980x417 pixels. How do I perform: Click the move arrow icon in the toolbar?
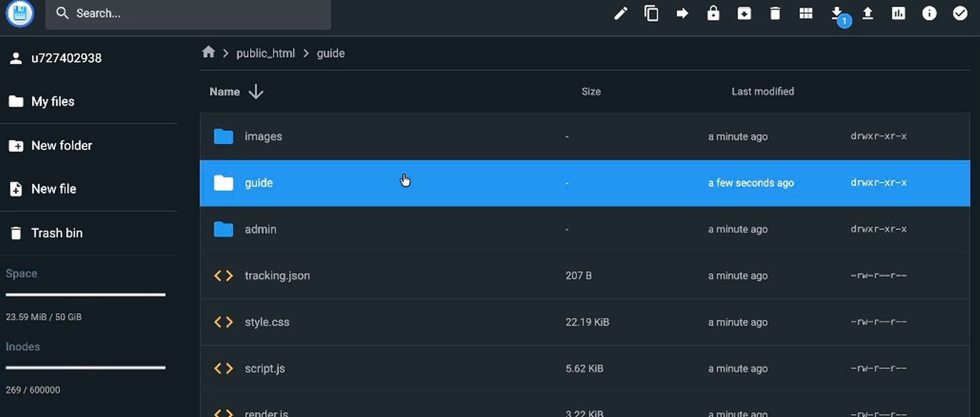coord(682,13)
